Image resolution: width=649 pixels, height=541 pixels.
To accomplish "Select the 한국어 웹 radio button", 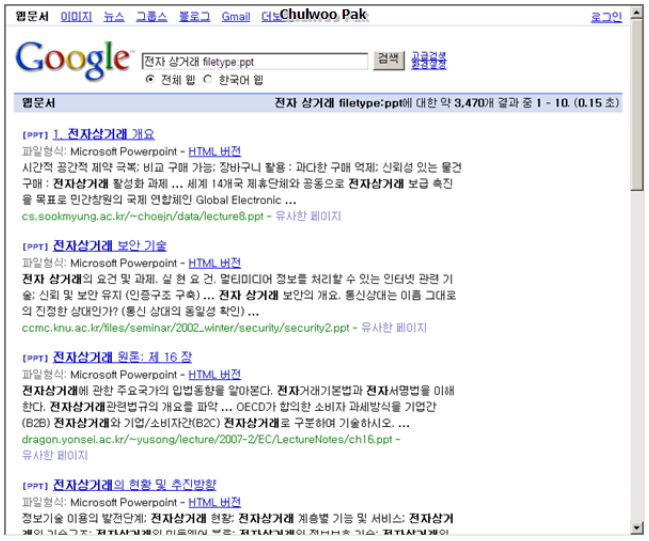I will coord(207,79).
